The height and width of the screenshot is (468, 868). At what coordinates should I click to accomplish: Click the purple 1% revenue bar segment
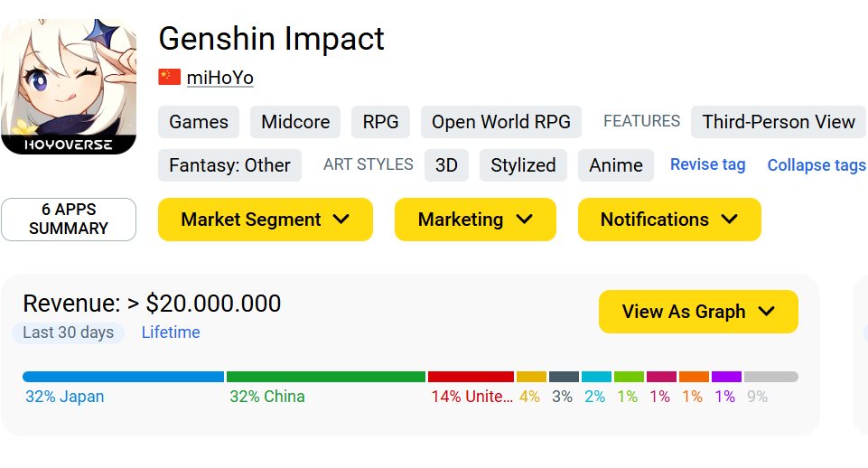[x=726, y=377]
